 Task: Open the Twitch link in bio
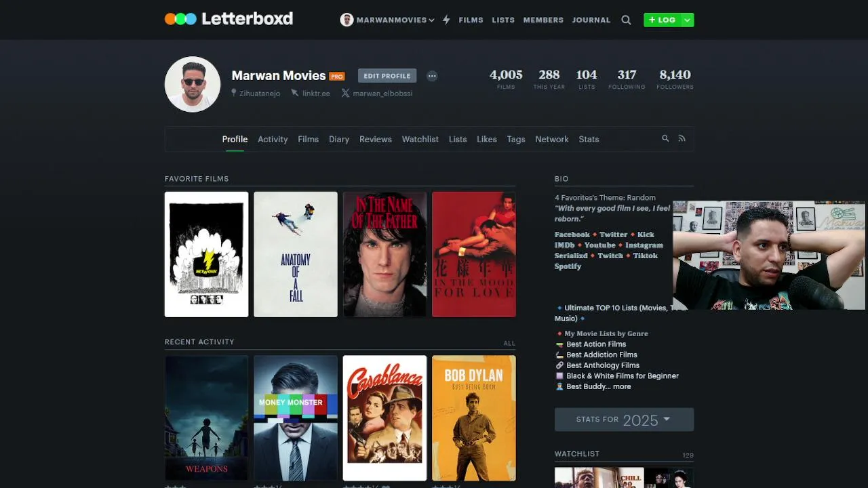(x=610, y=256)
